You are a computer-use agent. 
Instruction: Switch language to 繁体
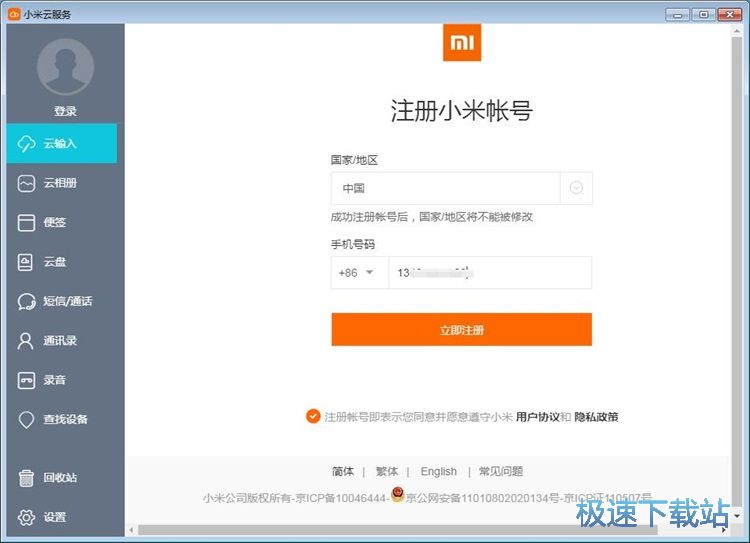(x=386, y=472)
